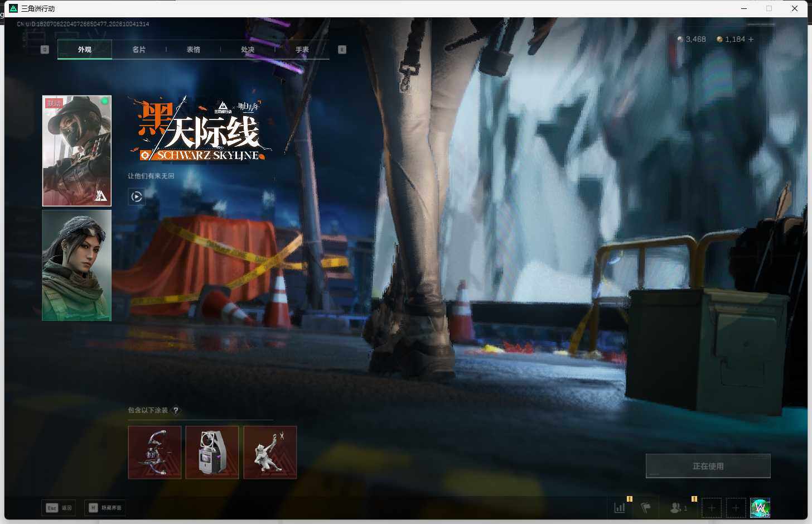Open the player avatar in bottom right
Image resolution: width=812 pixels, height=524 pixels.
pyautogui.click(x=760, y=508)
